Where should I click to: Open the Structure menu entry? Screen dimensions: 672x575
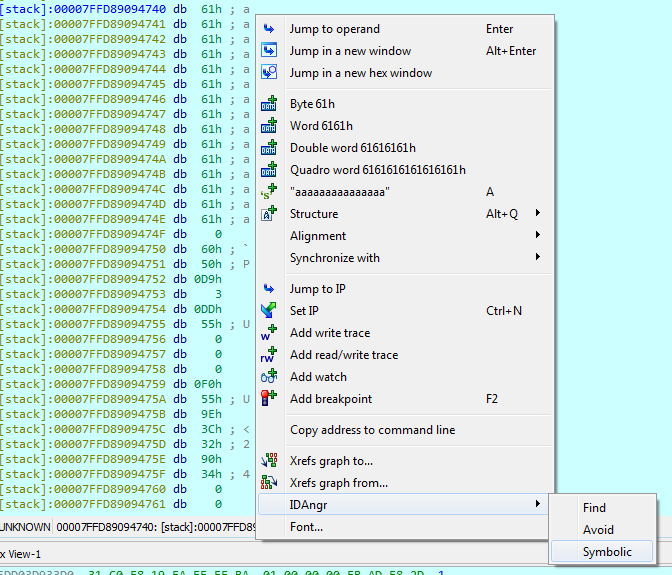404,213
